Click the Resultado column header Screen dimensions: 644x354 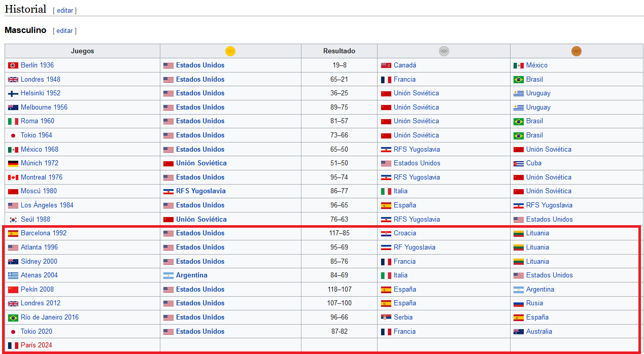[x=339, y=51]
